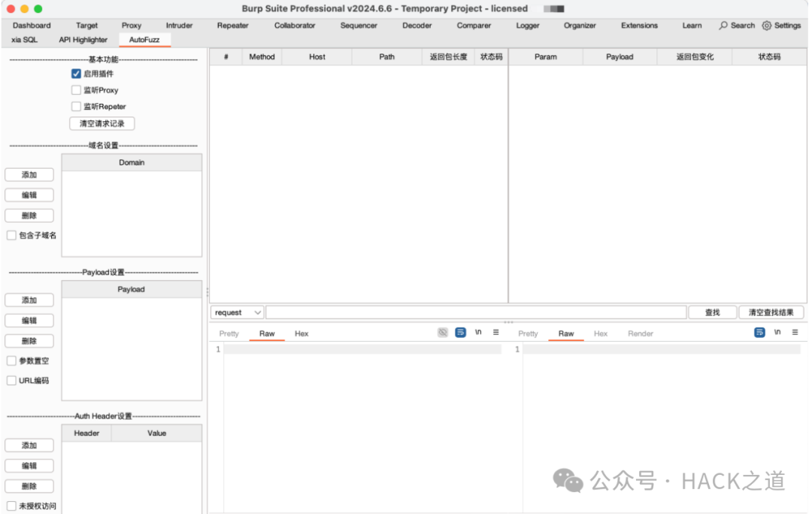Viewport: 812px width, 514px height.
Task: Open the Learn tab
Action: click(692, 26)
